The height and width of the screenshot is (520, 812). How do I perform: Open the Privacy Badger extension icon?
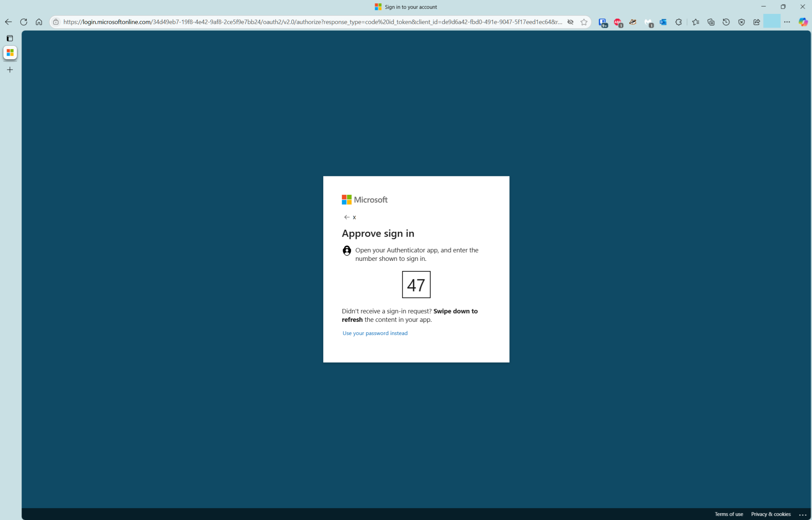tap(633, 22)
